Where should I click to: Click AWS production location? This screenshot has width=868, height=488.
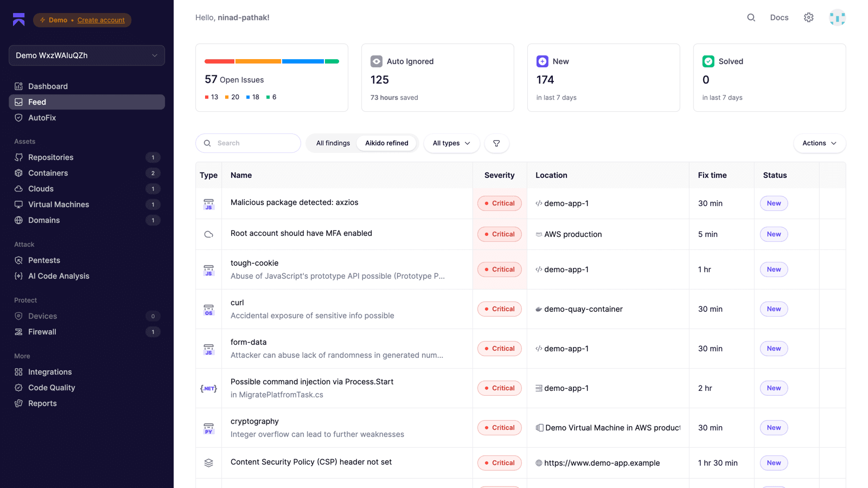(573, 234)
